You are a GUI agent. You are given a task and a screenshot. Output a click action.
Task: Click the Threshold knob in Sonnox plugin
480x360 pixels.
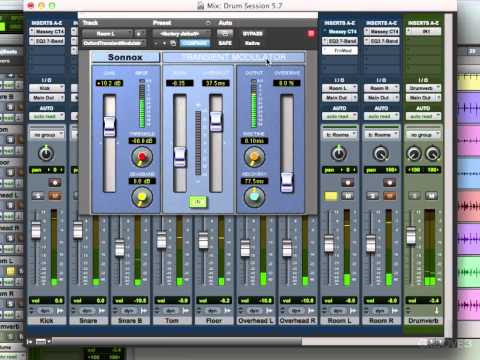pyautogui.click(x=142, y=157)
